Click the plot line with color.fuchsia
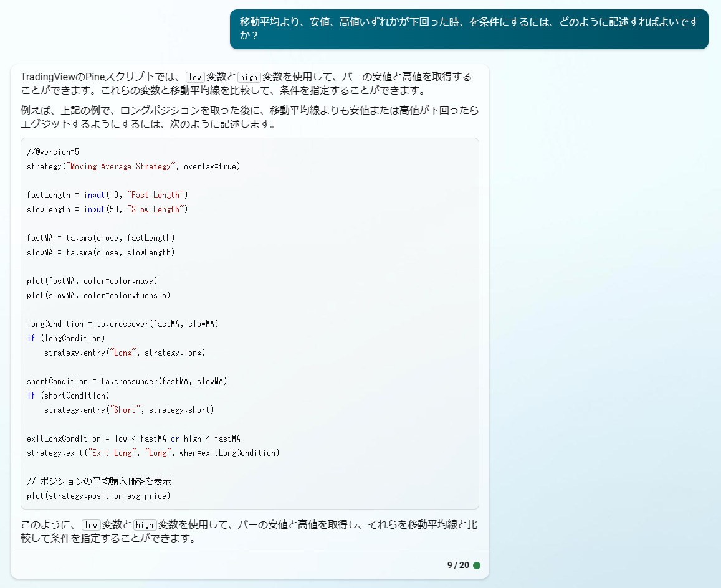The height and width of the screenshot is (588, 721). [x=98, y=295]
